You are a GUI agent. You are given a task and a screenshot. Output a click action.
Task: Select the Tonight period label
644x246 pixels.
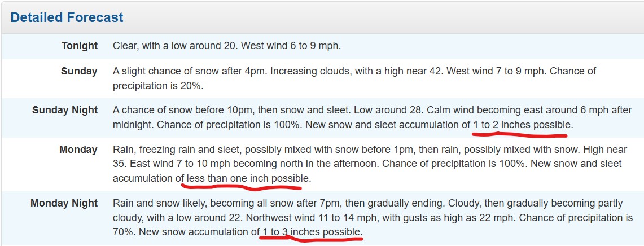80,46
